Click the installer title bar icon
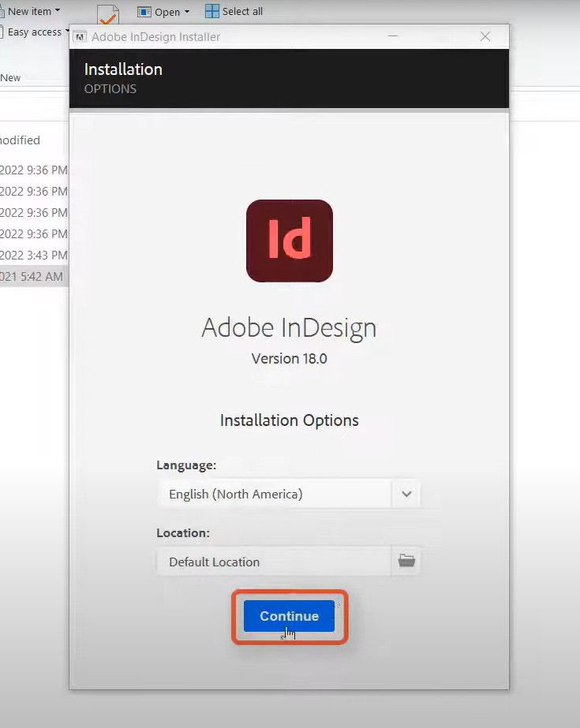580x728 pixels. point(80,37)
